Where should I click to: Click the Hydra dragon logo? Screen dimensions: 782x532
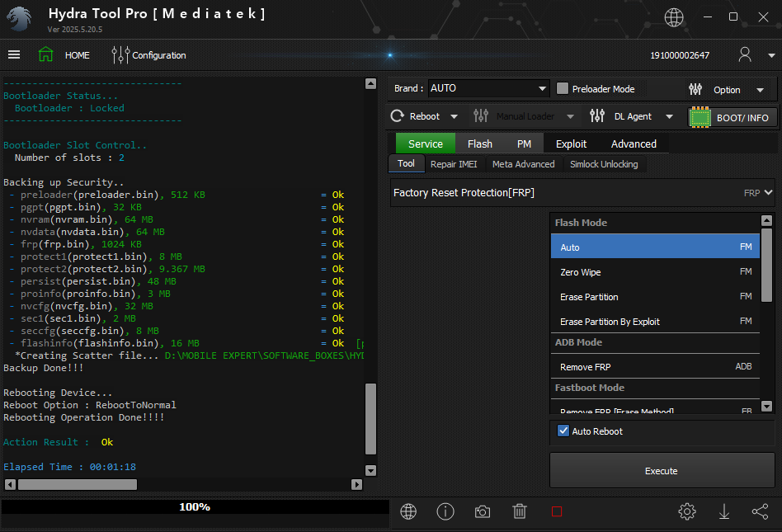click(20, 19)
